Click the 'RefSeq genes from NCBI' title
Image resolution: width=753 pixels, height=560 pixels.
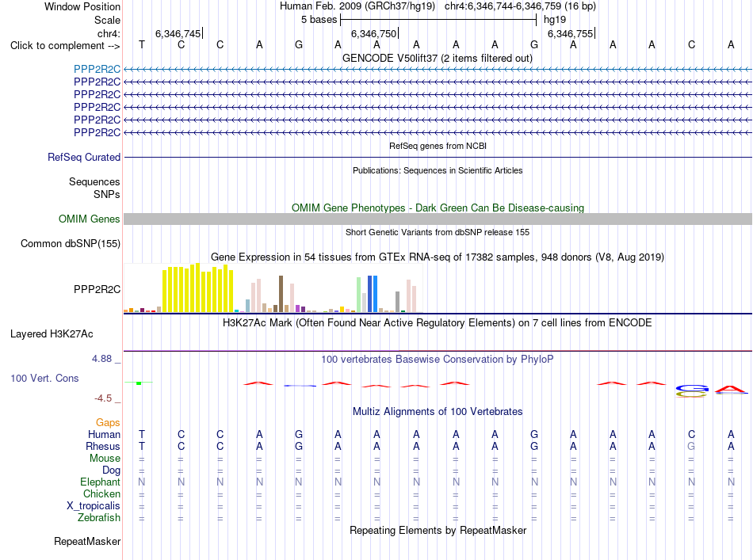pyautogui.click(x=438, y=146)
